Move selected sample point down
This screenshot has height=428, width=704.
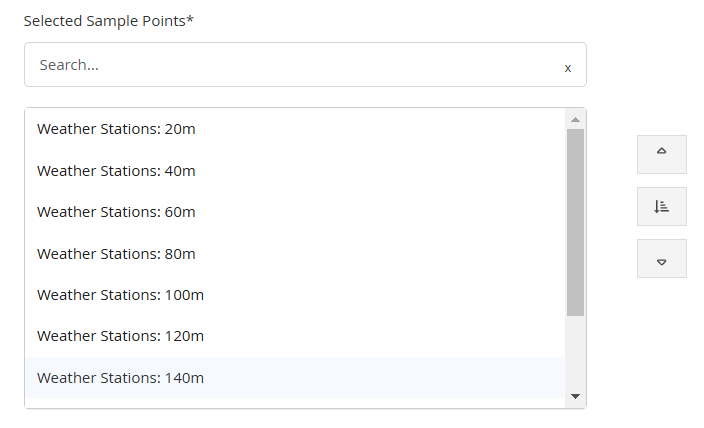(x=661, y=258)
